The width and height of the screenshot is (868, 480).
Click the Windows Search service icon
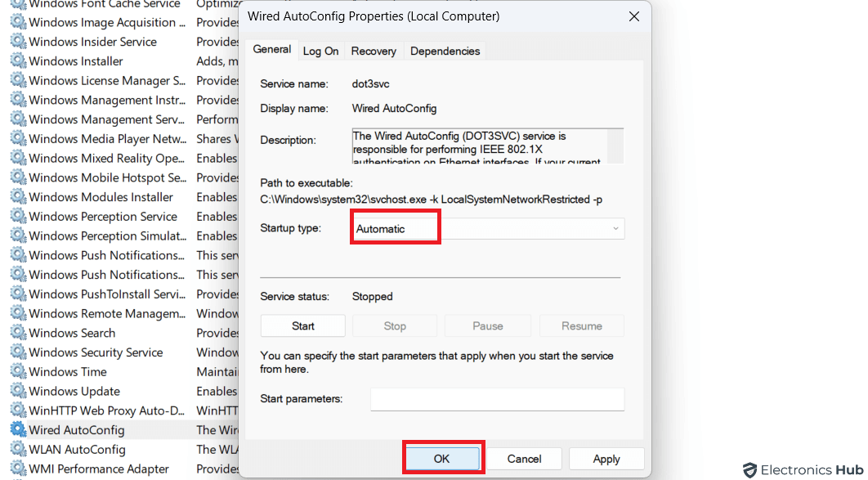click(x=19, y=332)
